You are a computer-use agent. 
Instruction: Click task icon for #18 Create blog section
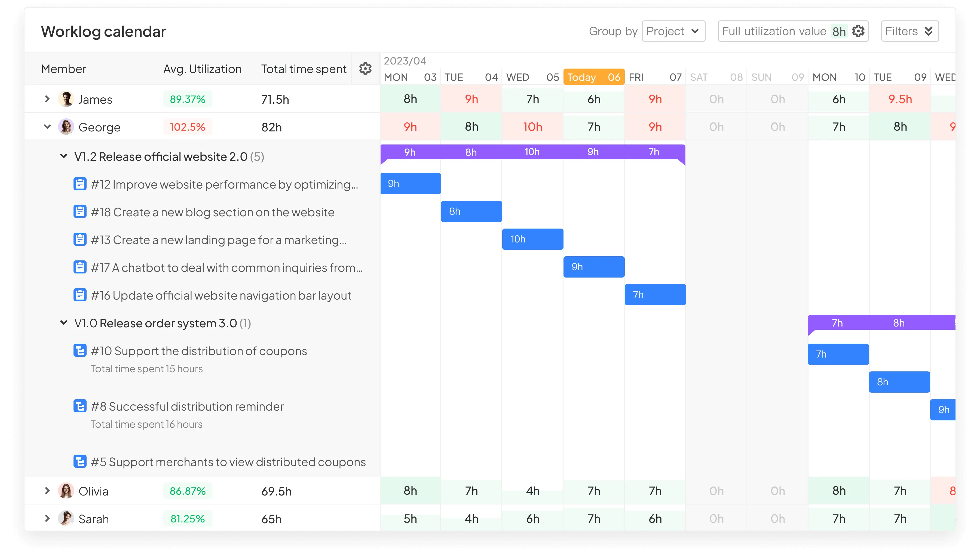tap(79, 212)
